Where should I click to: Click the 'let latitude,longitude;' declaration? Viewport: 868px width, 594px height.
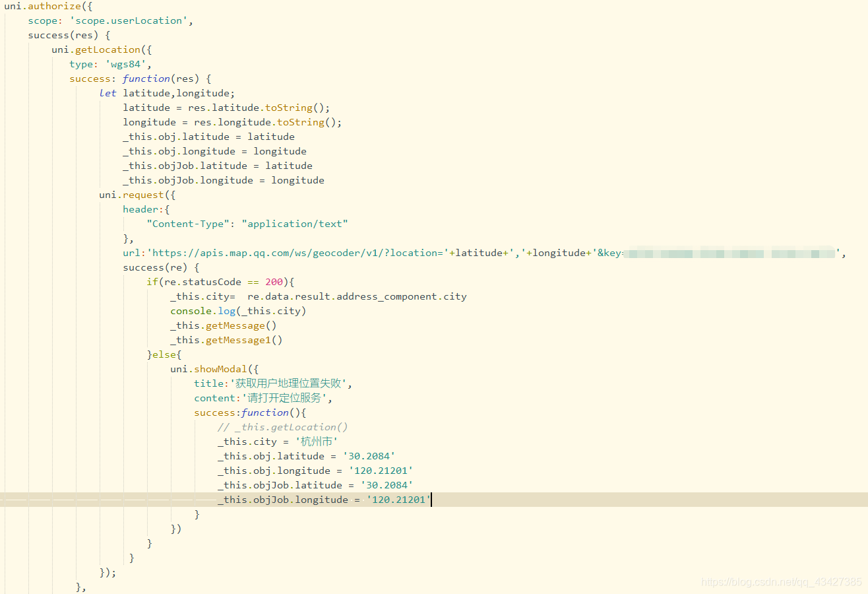tap(167, 93)
